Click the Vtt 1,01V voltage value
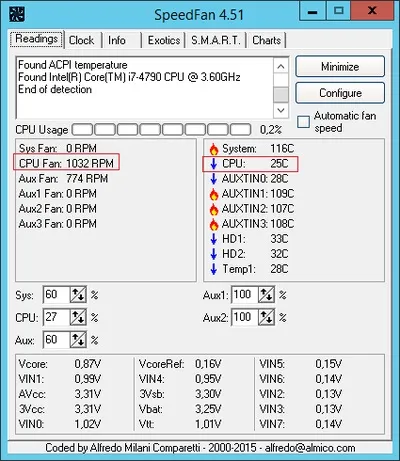This screenshot has height=461, width=400. (208, 424)
